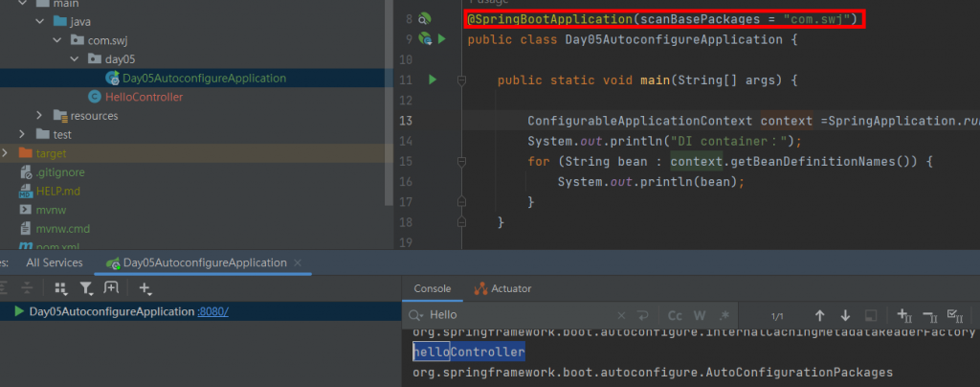The image size is (980, 387).
Task: Click the Group By services toolbar icon
Action: [x=60, y=288]
